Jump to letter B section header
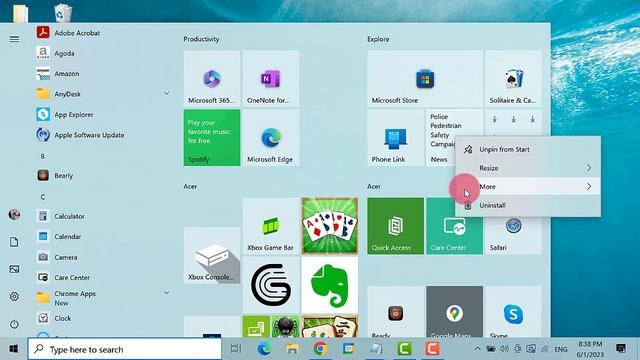 click(42, 156)
